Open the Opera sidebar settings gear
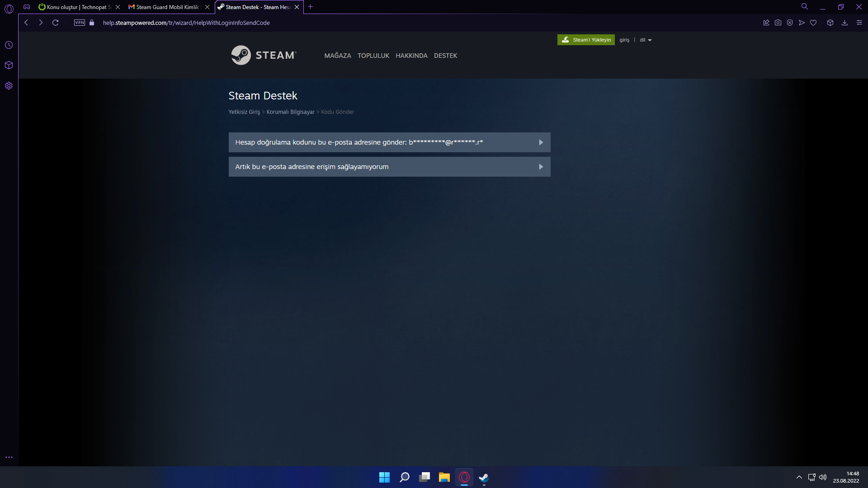 [9, 86]
